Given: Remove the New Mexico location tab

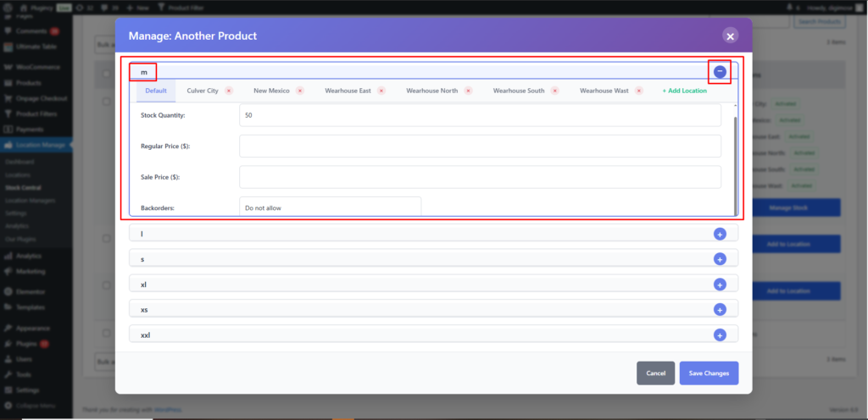Looking at the screenshot, I should tap(302, 91).
